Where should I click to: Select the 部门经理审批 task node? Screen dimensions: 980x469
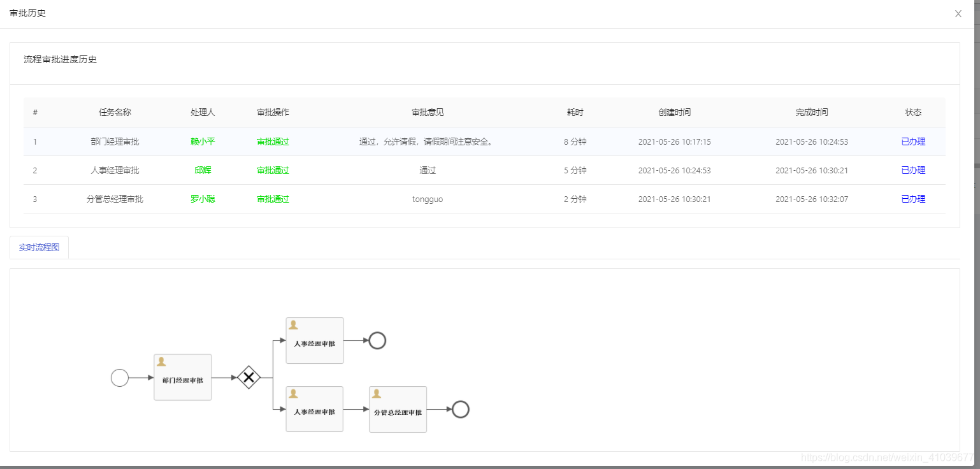point(183,377)
